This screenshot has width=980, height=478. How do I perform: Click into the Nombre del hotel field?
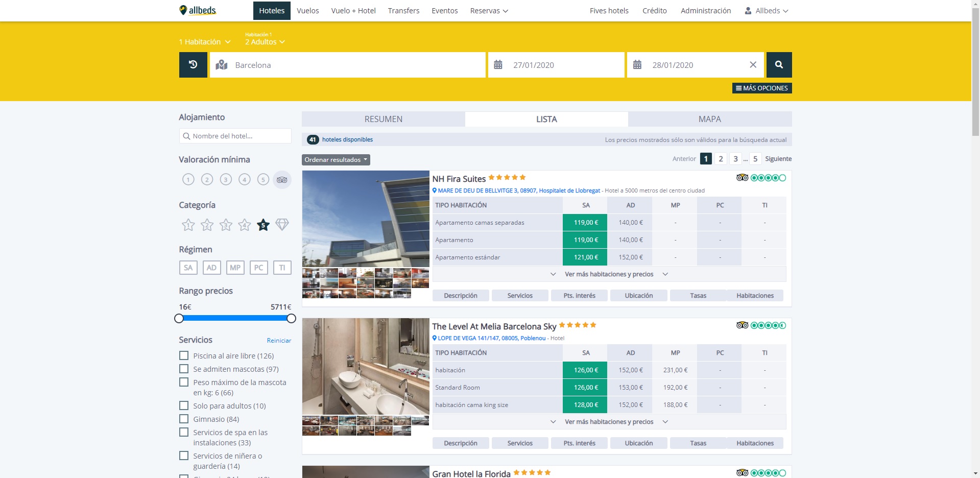tap(235, 136)
